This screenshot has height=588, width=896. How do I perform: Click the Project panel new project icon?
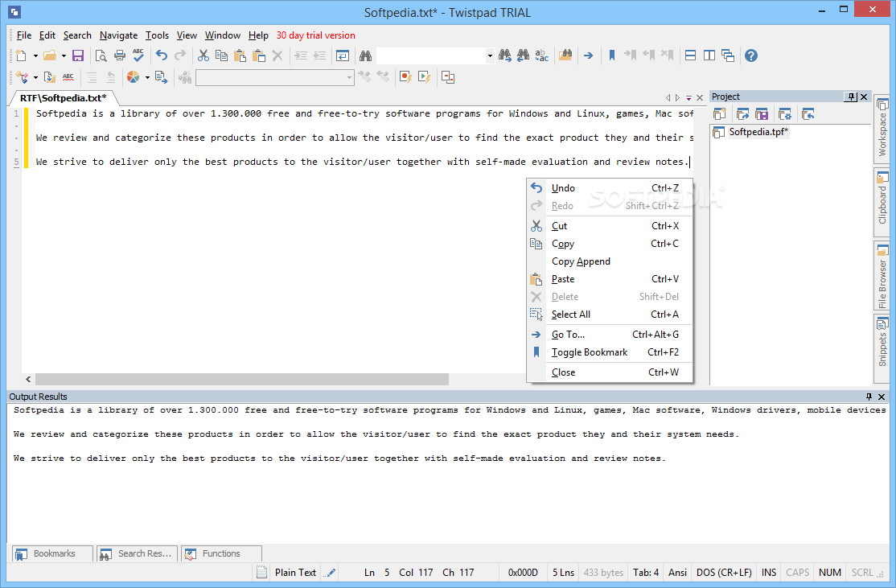pos(719,114)
